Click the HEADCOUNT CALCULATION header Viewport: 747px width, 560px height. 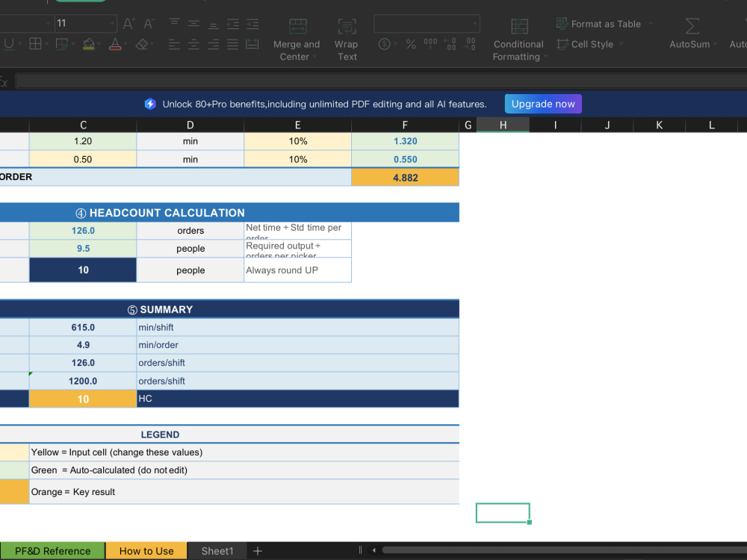point(229,212)
